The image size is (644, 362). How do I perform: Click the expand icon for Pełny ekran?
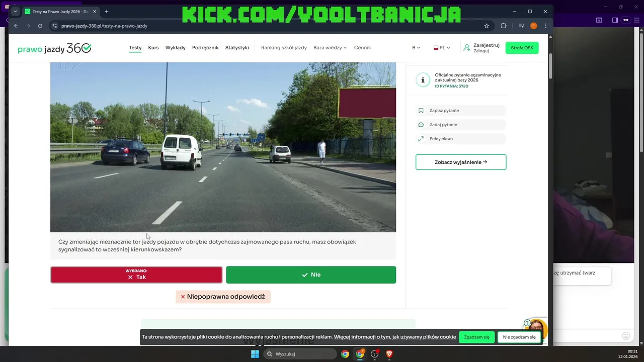[x=421, y=139]
